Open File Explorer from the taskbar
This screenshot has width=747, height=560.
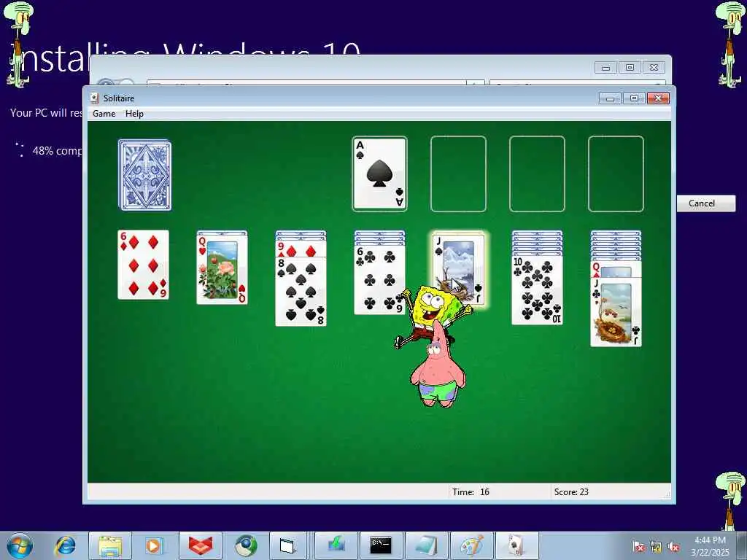[x=109, y=545]
